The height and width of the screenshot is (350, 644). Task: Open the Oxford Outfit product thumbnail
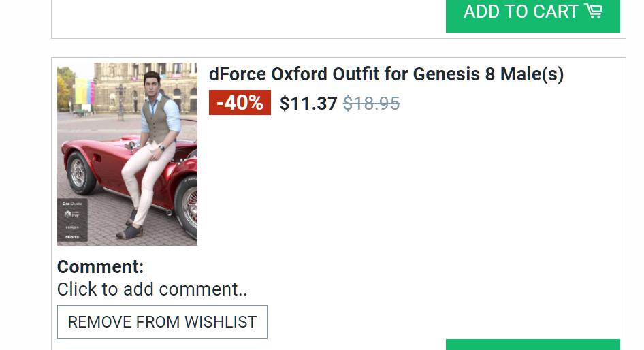point(127,154)
